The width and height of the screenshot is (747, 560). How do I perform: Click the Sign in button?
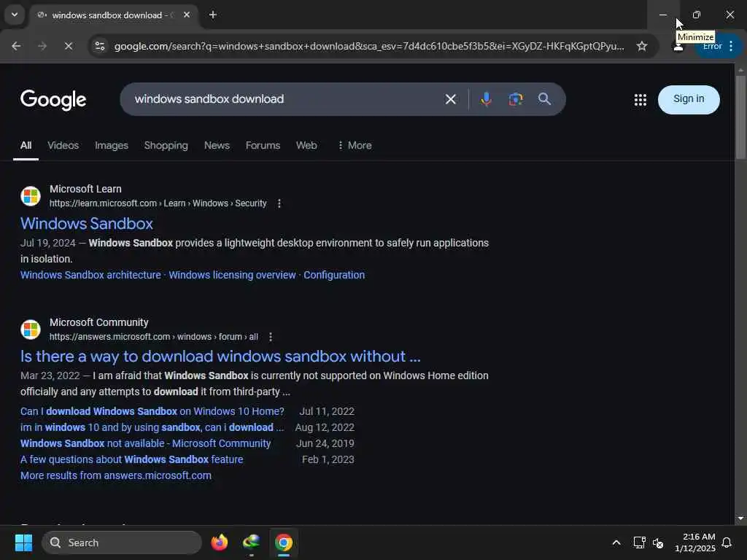[689, 99]
